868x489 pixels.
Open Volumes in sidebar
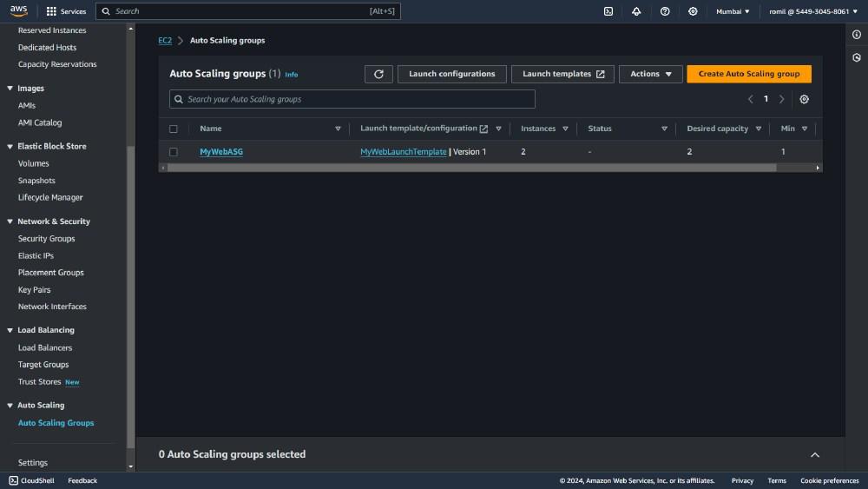pos(33,163)
